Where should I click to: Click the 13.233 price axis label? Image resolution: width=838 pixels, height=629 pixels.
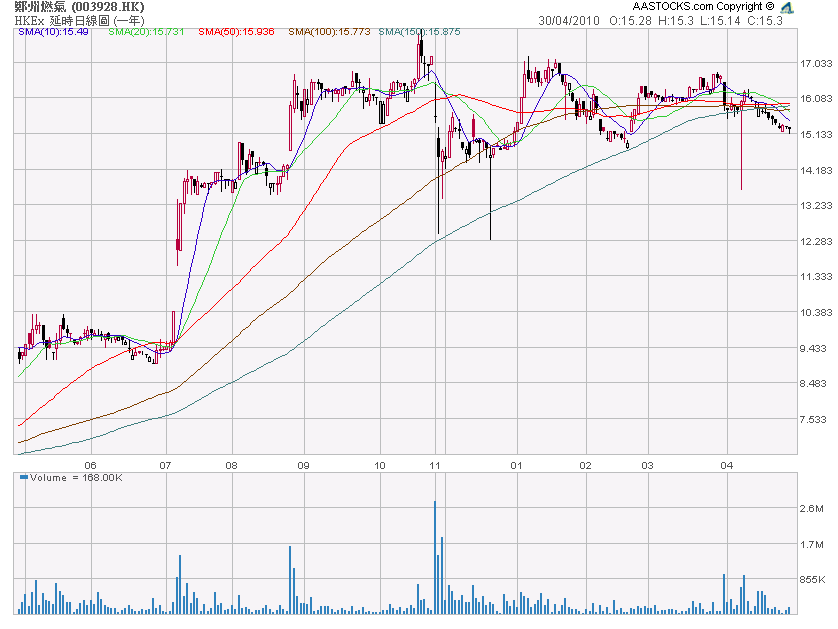tap(816, 205)
